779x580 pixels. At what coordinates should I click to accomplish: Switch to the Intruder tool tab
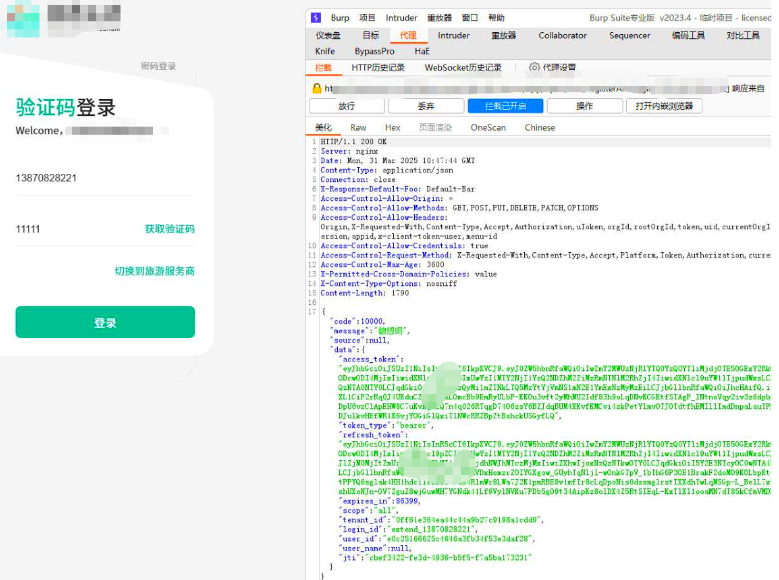(x=453, y=35)
